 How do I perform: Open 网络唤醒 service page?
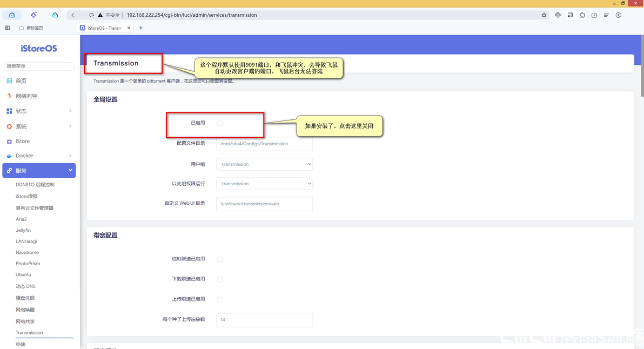tap(25, 310)
